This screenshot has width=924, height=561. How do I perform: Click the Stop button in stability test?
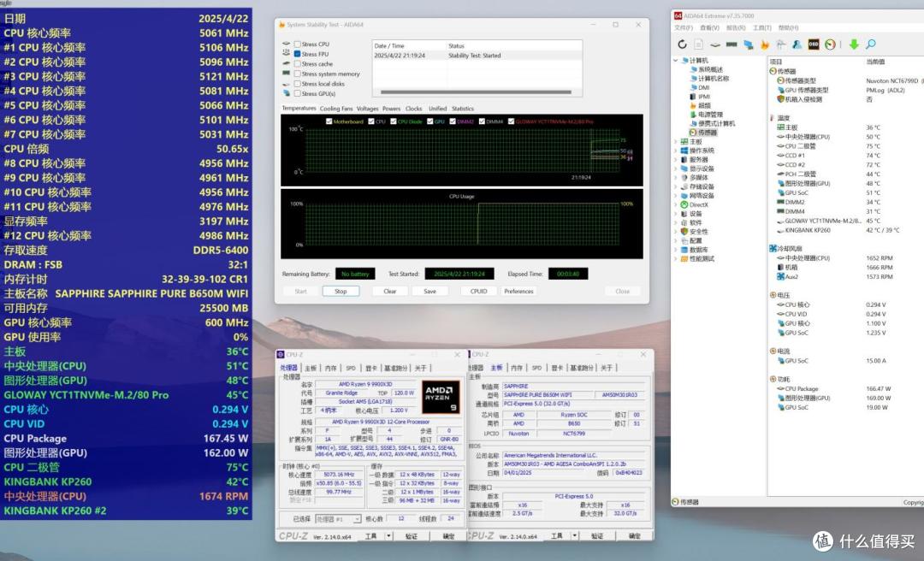tap(341, 291)
